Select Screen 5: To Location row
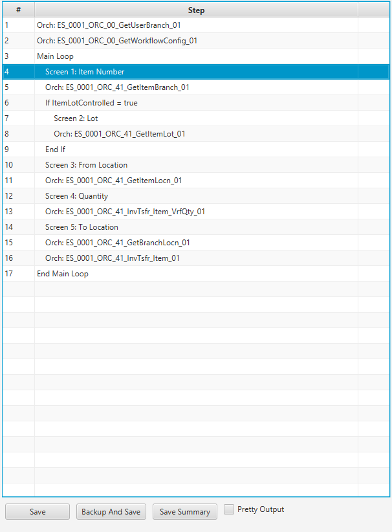The image size is (392, 532). click(196, 227)
